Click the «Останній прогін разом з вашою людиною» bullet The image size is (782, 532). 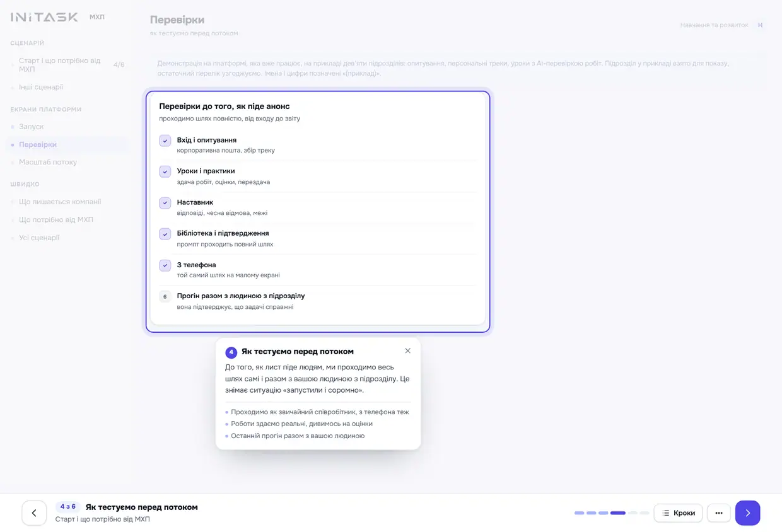coord(298,436)
